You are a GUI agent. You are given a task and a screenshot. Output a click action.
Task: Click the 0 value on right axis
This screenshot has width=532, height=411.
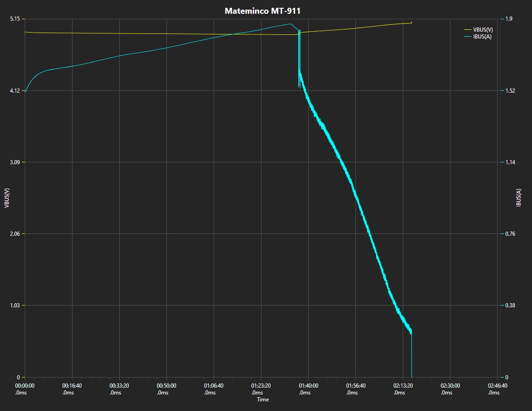click(507, 378)
